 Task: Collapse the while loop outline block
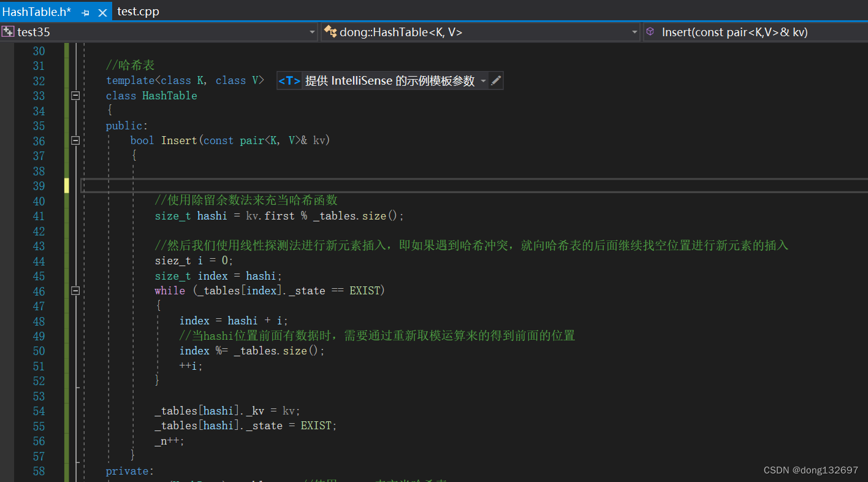[x=75, y=291]
